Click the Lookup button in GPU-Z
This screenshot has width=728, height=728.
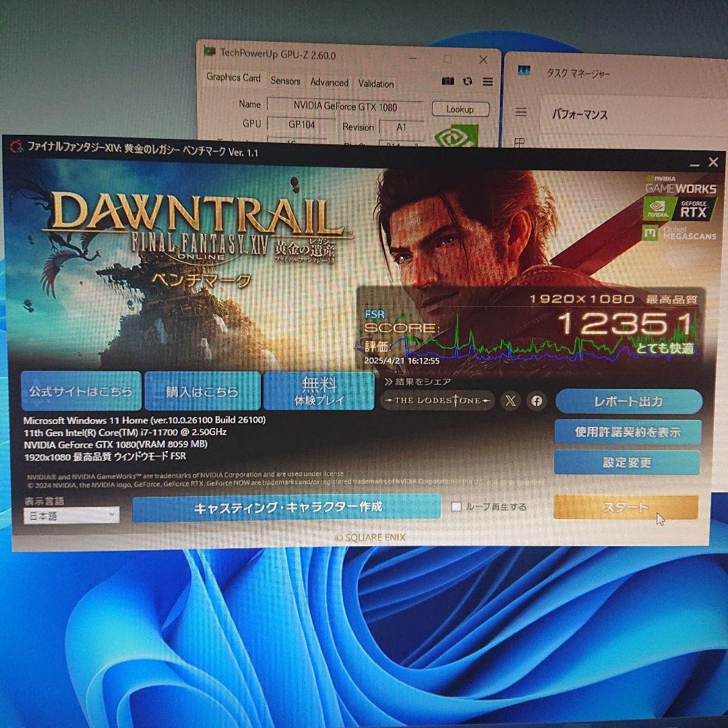[x=460, y=109]
